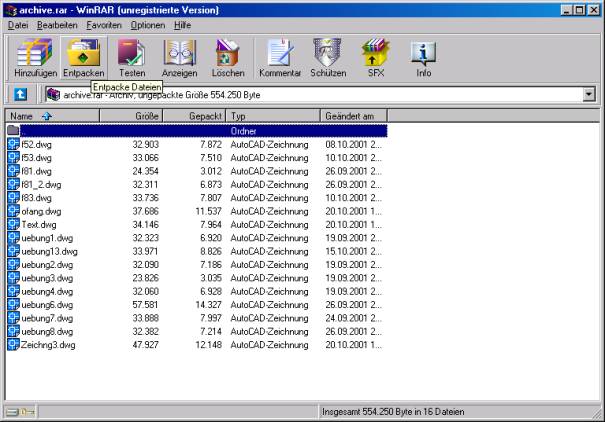The height and width of the screenshot is (422, 605).
Task: Select f81.dwg file icon
Action: coord(13,171)
